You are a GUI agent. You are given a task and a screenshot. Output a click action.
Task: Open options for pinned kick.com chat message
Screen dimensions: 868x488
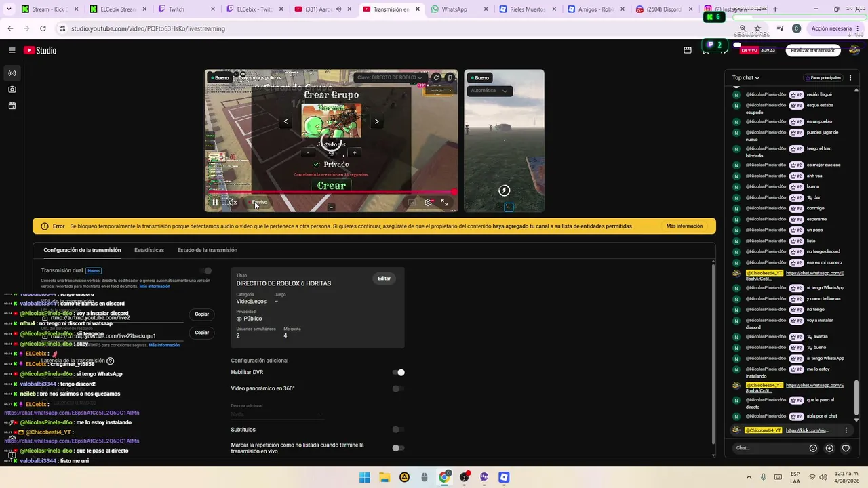coord(846,430)
